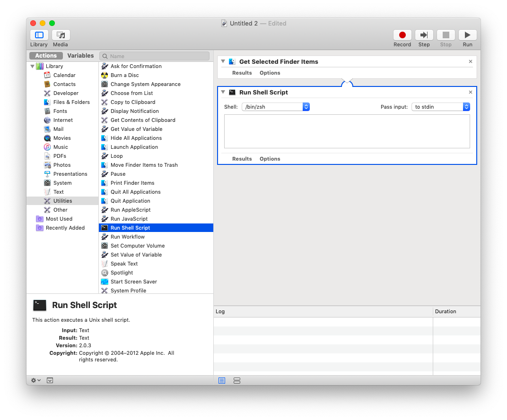Click the Step toolbar button

coord(424,35)
